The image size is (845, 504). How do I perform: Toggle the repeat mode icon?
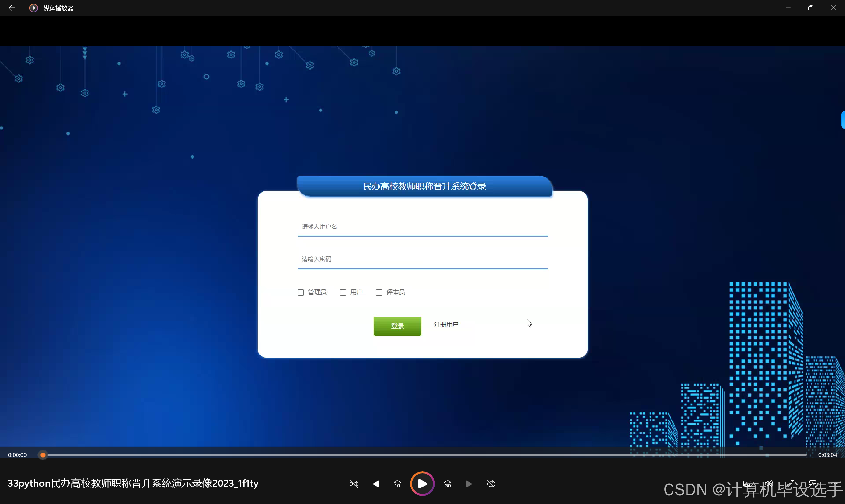click(x=491, y=484)
